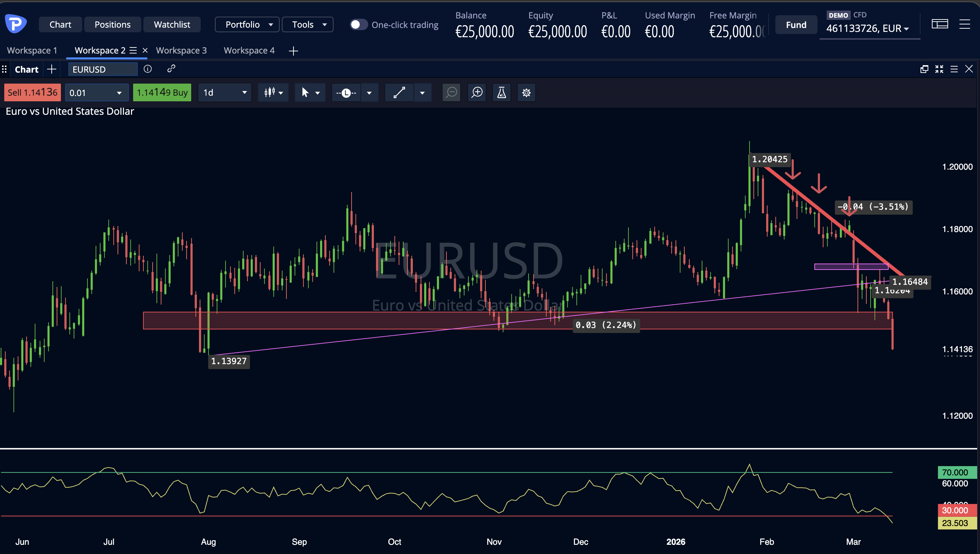Click the lab flask indicator testing icon
The image size is (980, 554).
(x=501, y=92)
